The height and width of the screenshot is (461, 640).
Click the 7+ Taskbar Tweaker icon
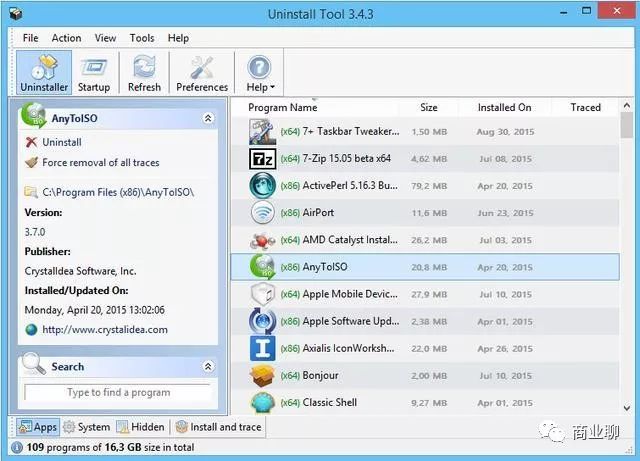262,132
